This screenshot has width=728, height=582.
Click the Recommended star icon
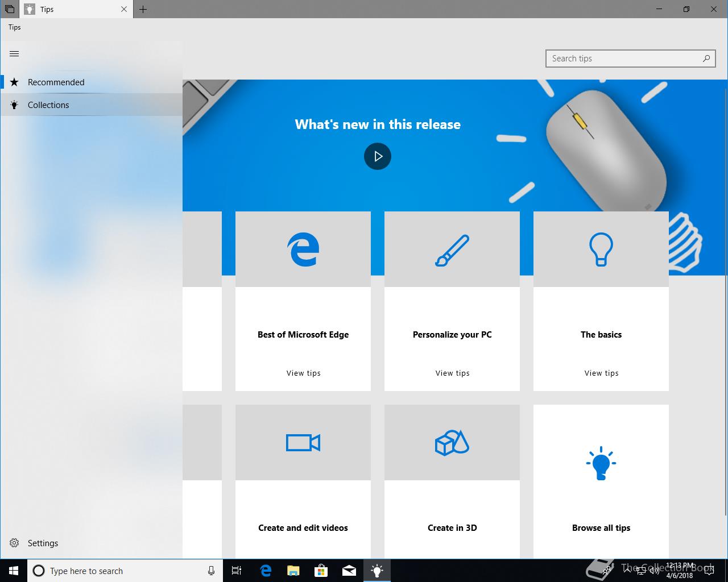click(x=14, y=82)
